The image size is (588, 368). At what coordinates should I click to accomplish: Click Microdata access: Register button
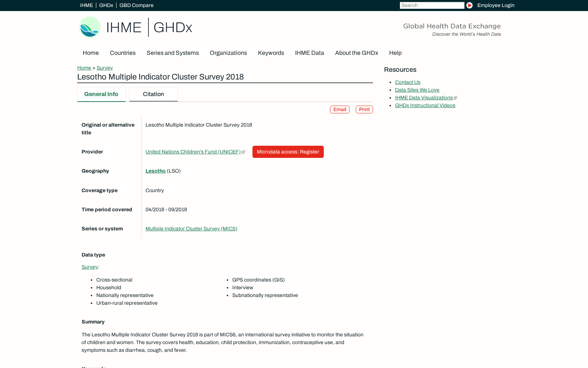pos(288,152)
